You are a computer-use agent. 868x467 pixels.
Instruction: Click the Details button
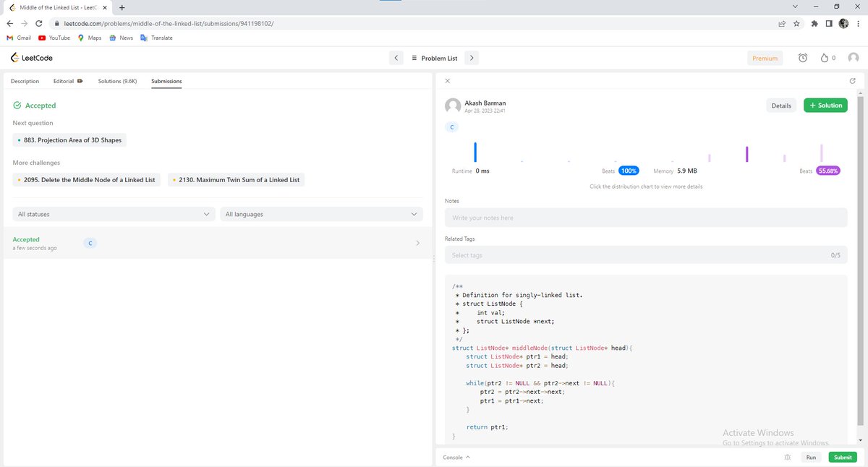781,106
